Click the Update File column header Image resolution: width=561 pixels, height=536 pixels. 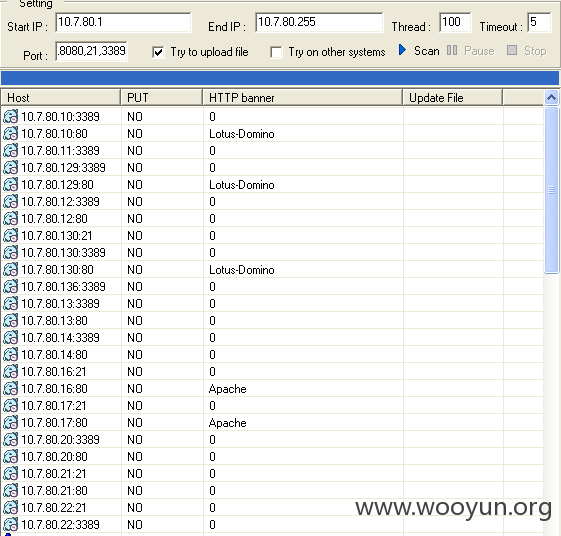pos(453,98)
